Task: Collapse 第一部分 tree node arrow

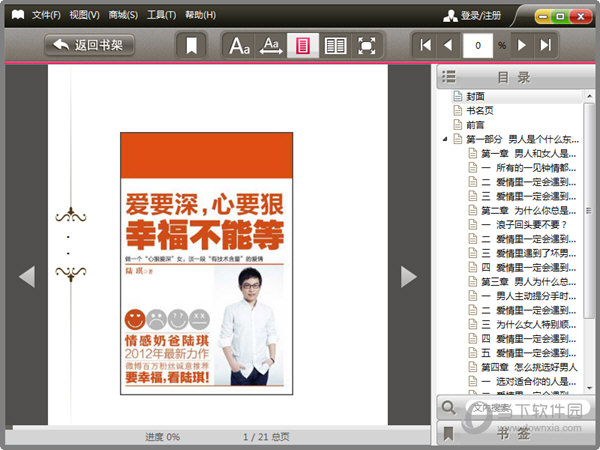Action: pyautogui.click(x=445, y=139)
